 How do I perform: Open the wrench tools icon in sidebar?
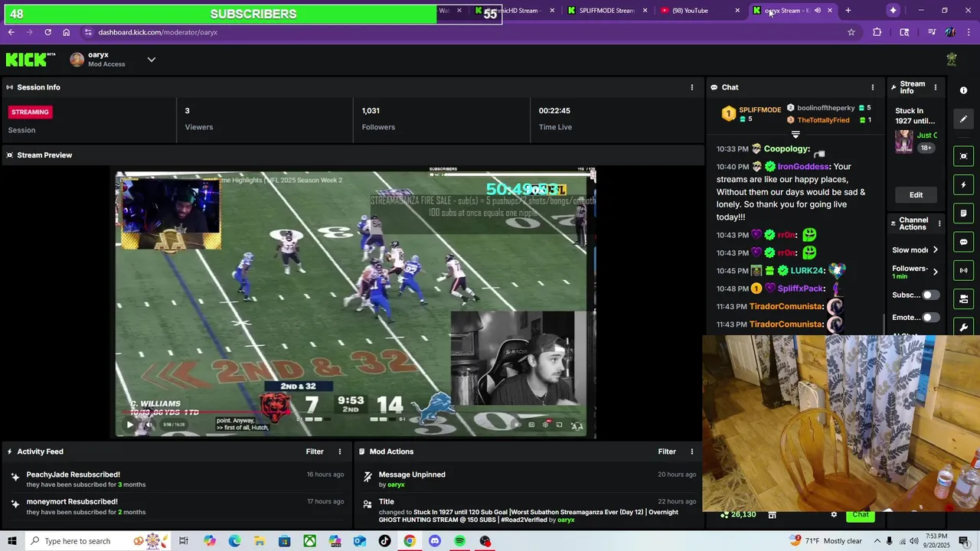point(963,327)
